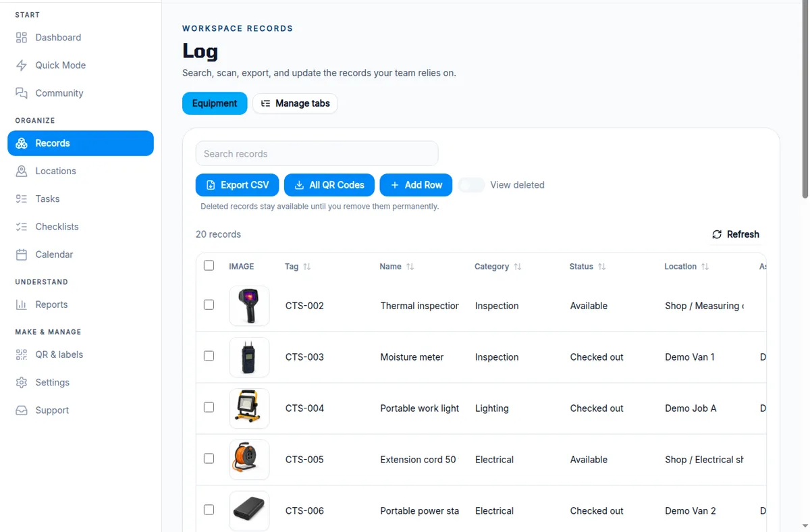Click the Quick Mode lightning bolt icon
The width and height of the screenshot is (810, 532).
(22, 65)
